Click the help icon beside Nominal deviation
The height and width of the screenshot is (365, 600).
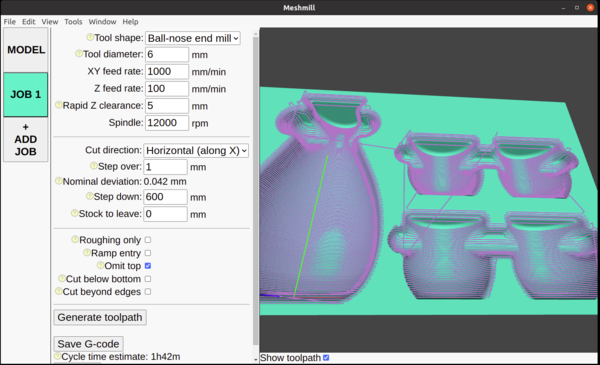[59, 181]
